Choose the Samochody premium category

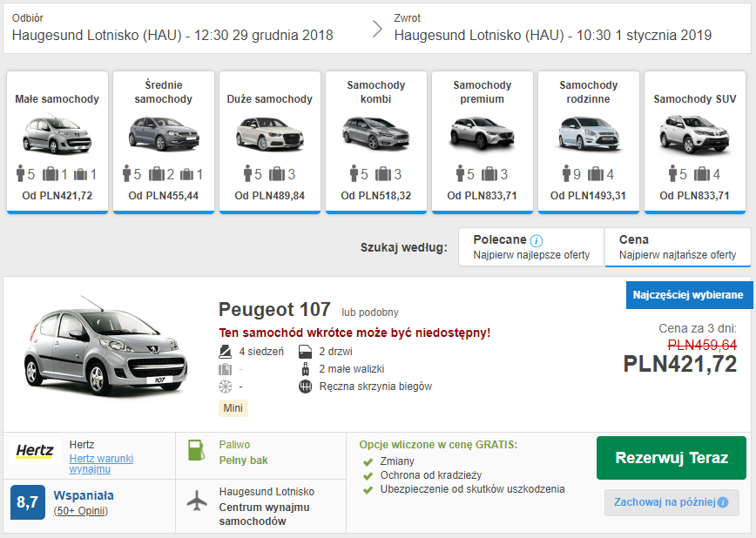click(482, 142)
